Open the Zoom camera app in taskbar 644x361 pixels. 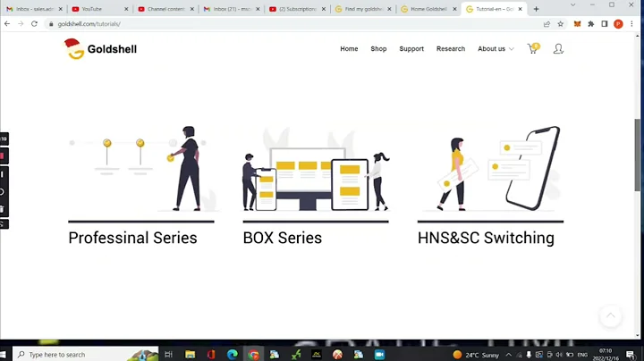(x=379, y=355)
